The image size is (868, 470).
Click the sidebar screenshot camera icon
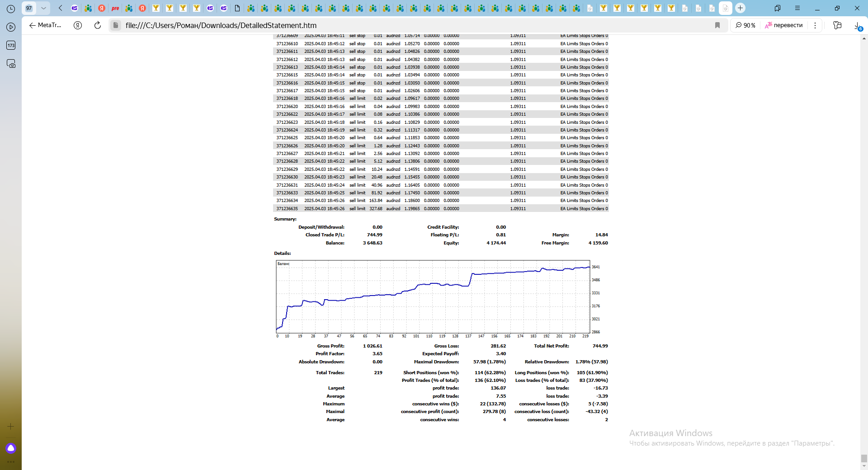(x=11, y=64)
